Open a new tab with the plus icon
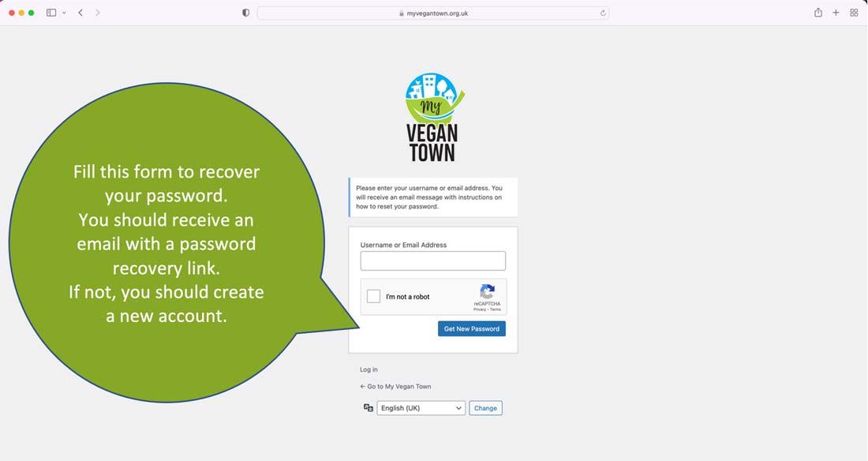Image resolution: width=868 pixels, height=461 pixels. pos(836,13)
